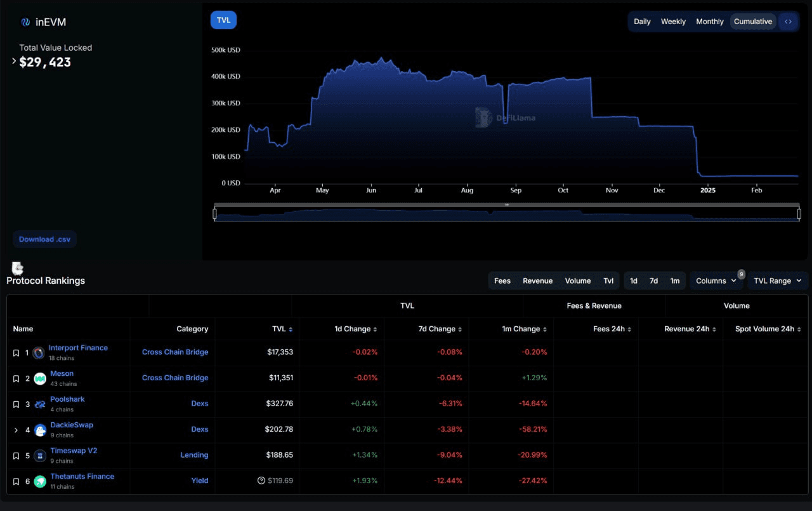Screen dimensions: 812x511
Task: Open the Yield category link
Action: point(200,481)
